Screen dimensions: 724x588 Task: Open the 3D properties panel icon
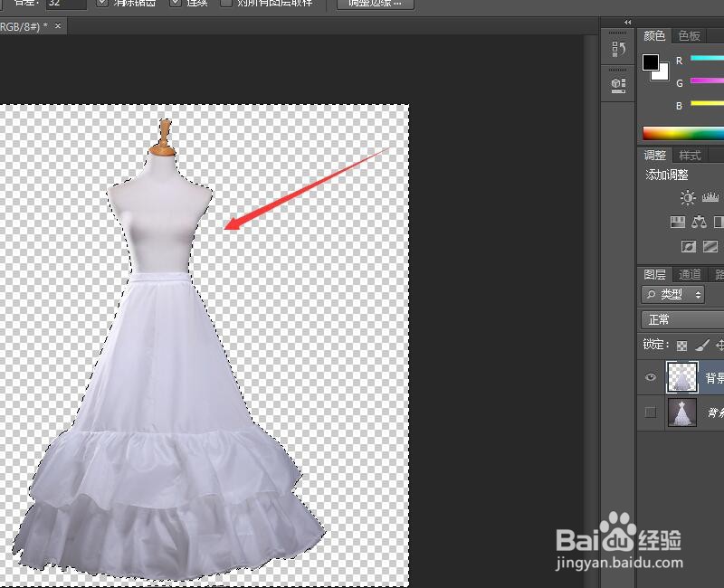click(618, 85)
